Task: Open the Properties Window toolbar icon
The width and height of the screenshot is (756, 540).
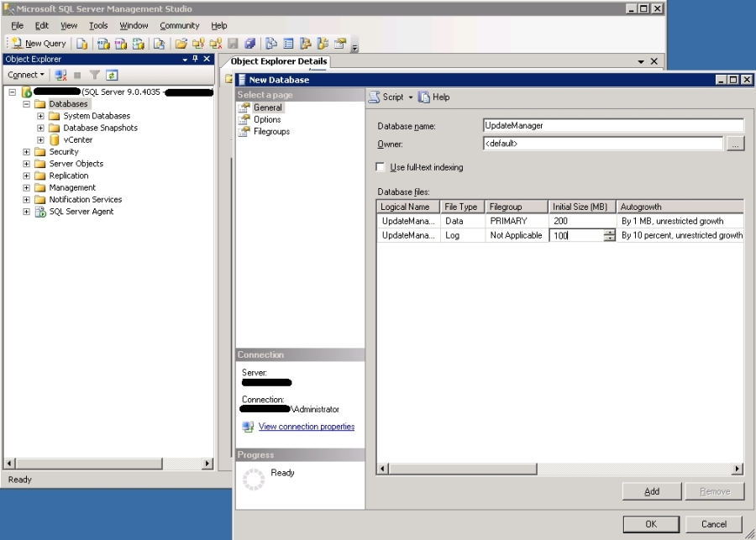Action: (x=340, y=44)
